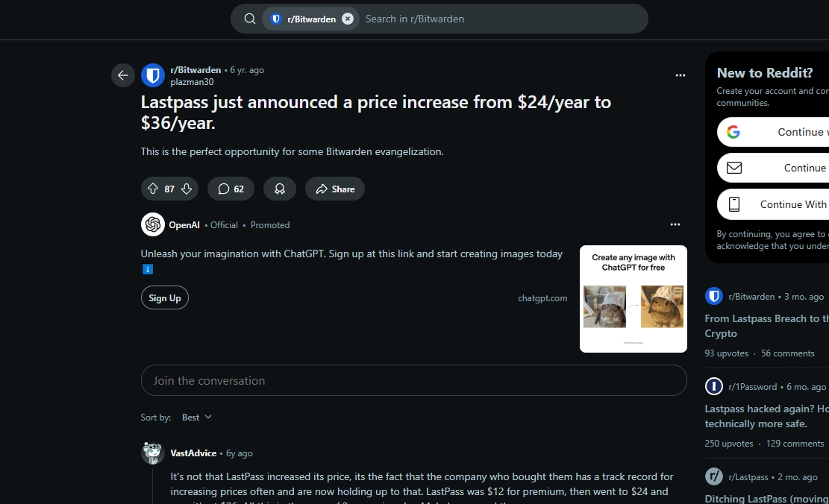This screenshot has height=504, width=829.
Task: Open the r/Bitwarden community link
Action: click(195, 70)
